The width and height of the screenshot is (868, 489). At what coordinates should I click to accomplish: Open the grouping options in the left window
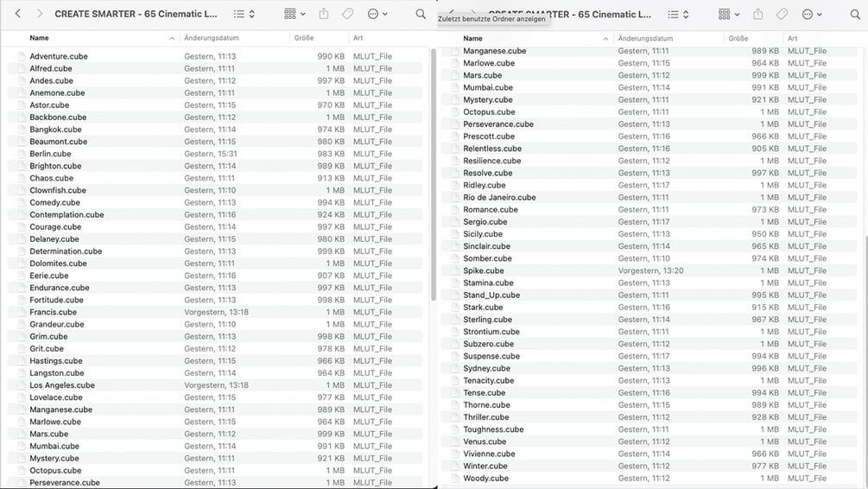coord(295,14)
